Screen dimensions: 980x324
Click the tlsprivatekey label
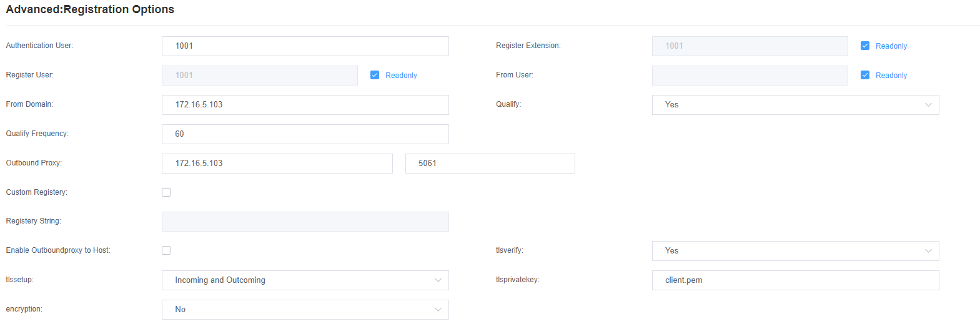point(518,280)
